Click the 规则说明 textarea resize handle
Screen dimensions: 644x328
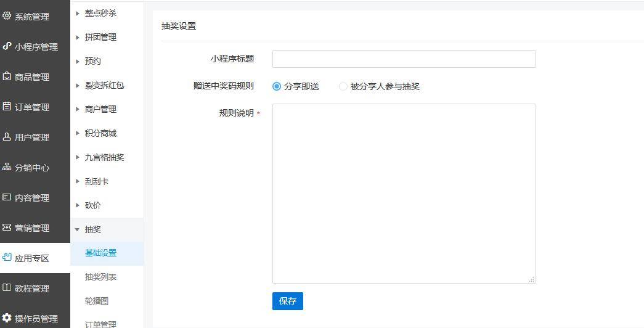(531, 279)
